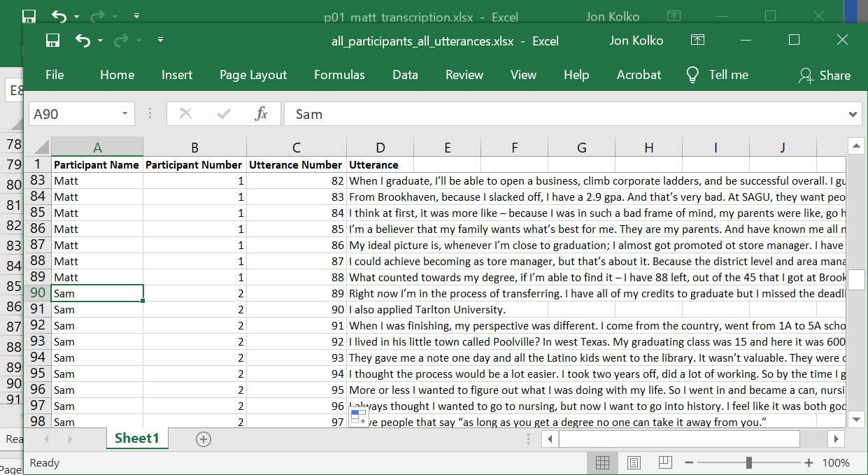Click the vertical scrollbar thumb
Screen dimensions: 868x475
point(856,280)
